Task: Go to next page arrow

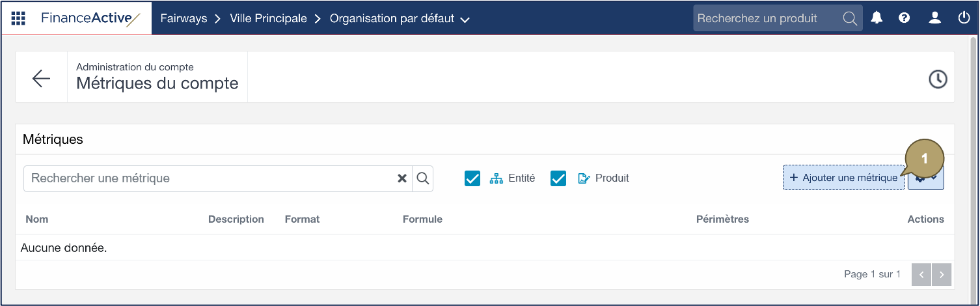Action: [942, 275]
